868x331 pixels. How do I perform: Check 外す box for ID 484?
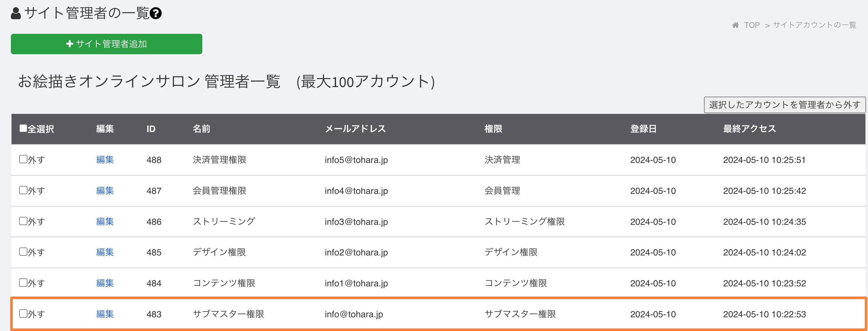23,283
